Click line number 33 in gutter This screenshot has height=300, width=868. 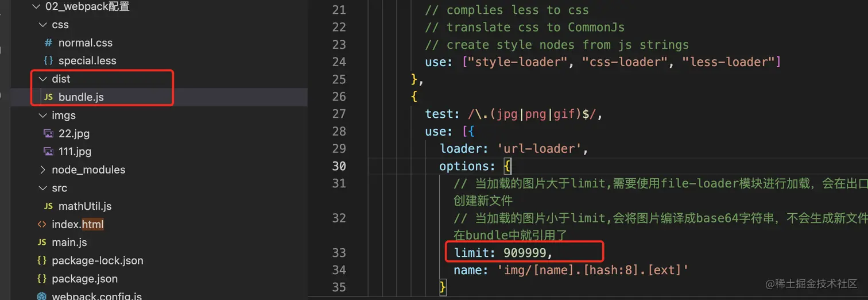click(x=339, y=252)
